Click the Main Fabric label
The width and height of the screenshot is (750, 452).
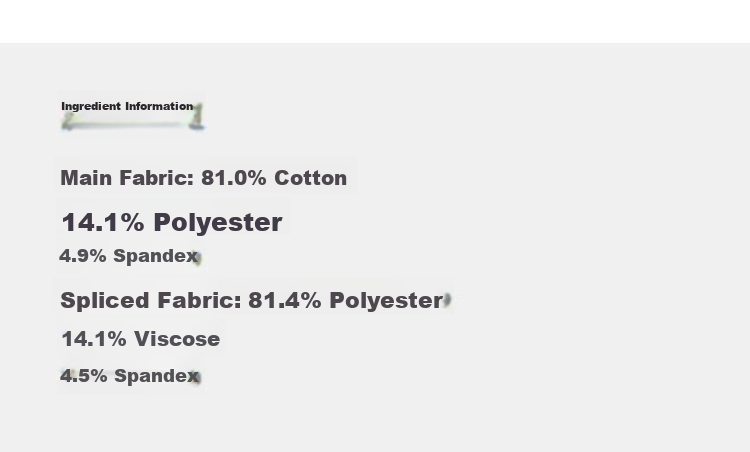[x=127, y=178]
